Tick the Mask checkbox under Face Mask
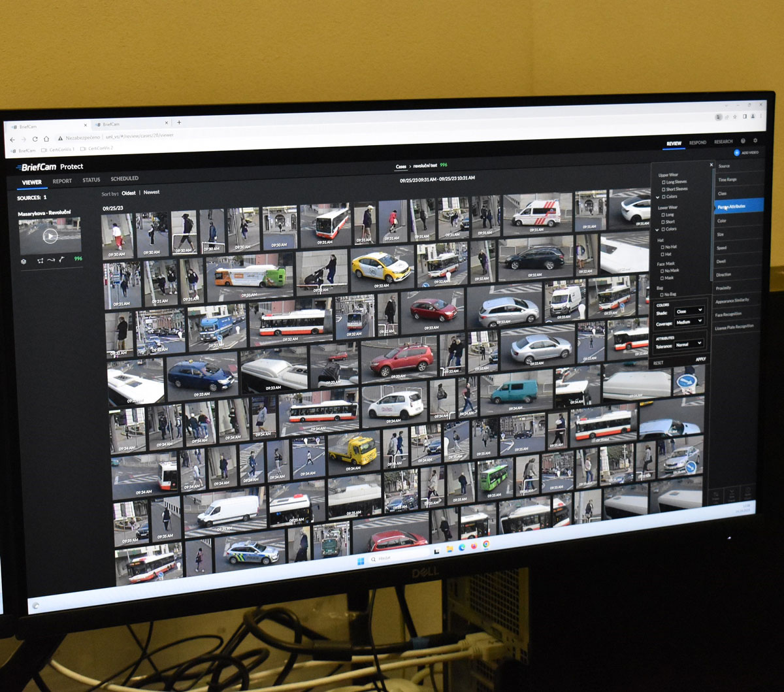 [662, 278]
